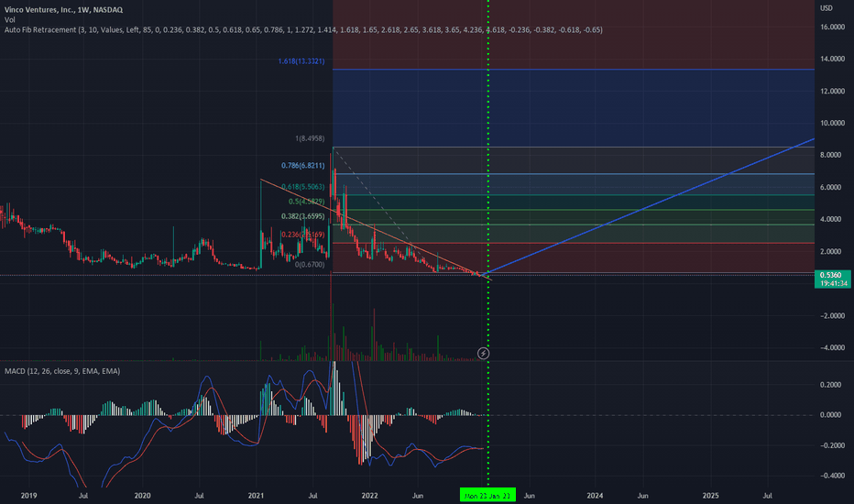The height and width of the screenshot is (504, 854).
Task: Click the green Mon 23 Jan 23 date marker
Action: 487,495
